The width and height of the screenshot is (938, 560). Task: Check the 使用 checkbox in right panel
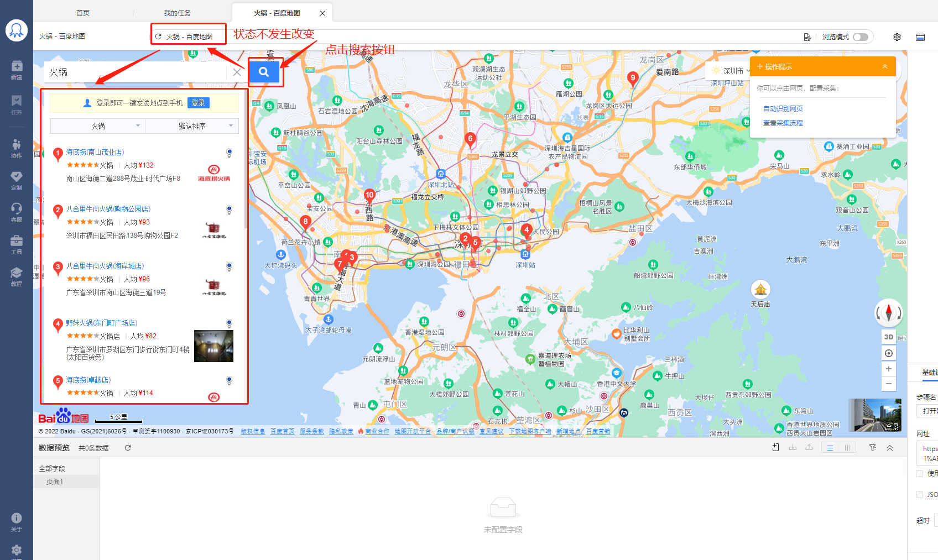coord(920,474)
